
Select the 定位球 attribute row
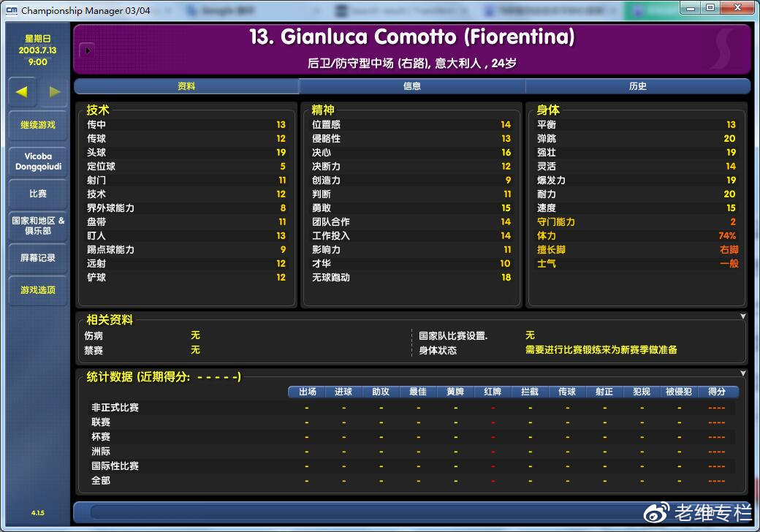point(186,166)
